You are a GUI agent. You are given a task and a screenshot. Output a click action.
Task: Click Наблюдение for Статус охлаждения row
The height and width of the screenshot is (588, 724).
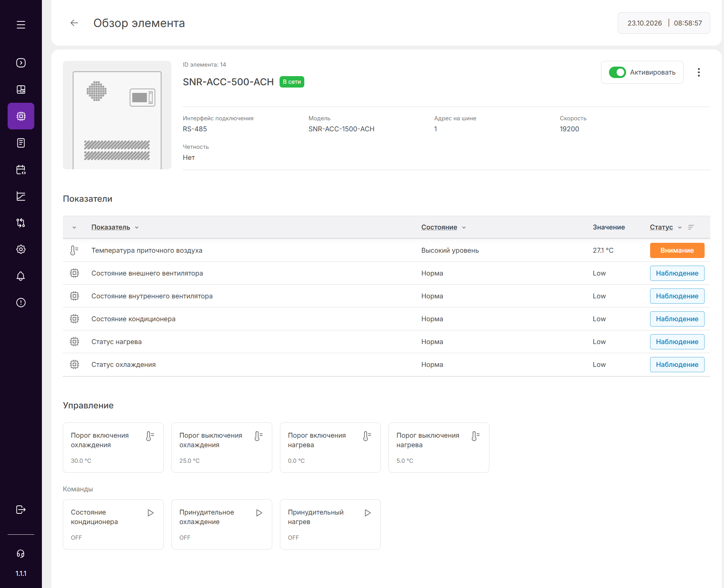pos(677,365)
